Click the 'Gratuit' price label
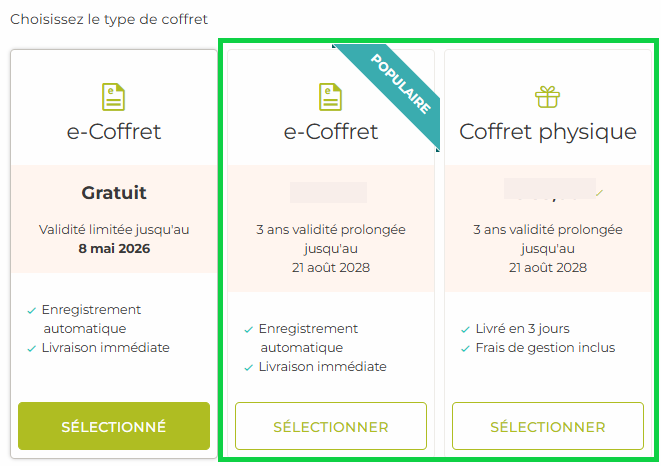 point(114,192)
